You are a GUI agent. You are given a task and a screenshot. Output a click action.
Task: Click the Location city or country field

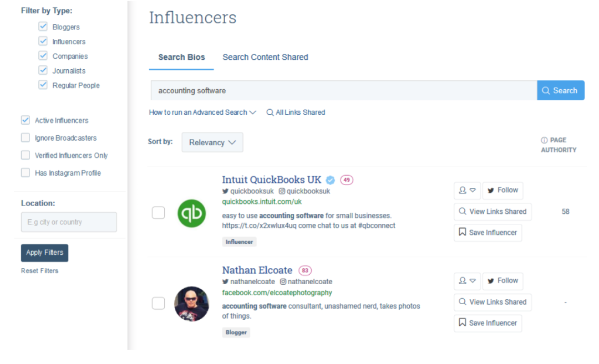pos(69,222)
